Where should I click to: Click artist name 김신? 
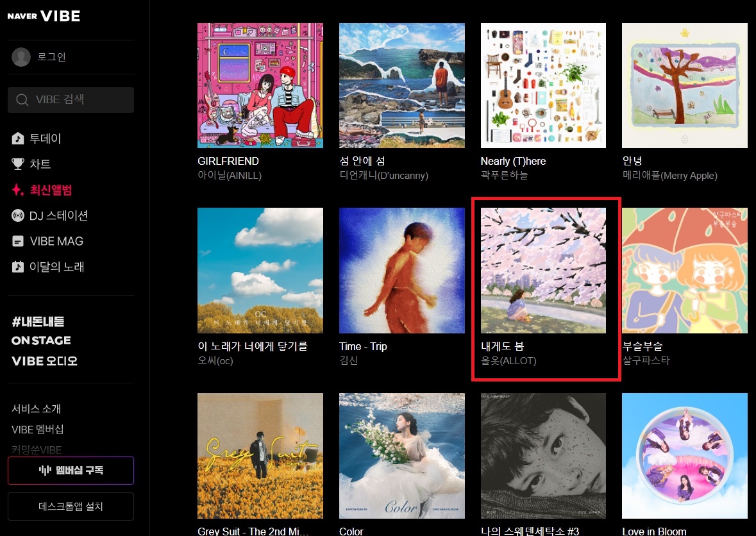pyautogui.click(x=348, y=360)
